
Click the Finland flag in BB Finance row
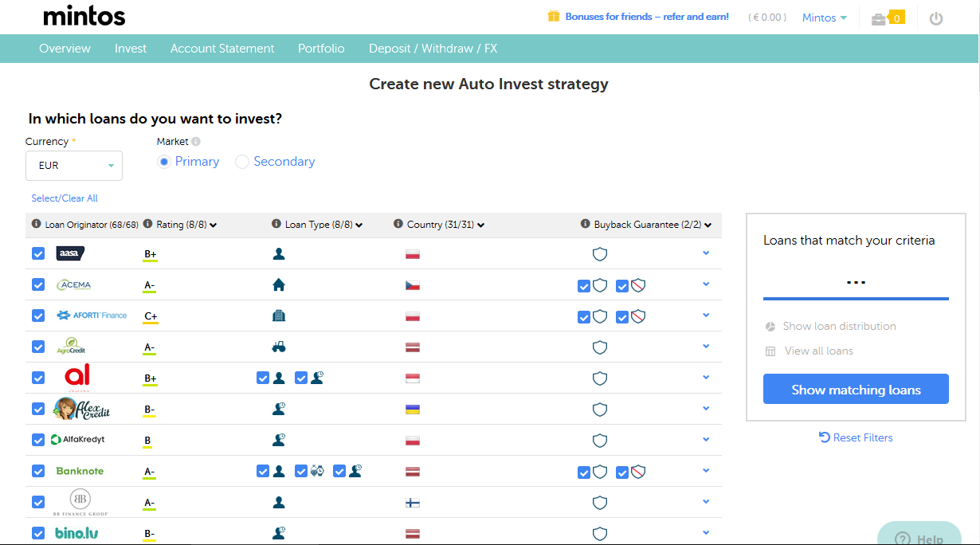click(413, 503)
